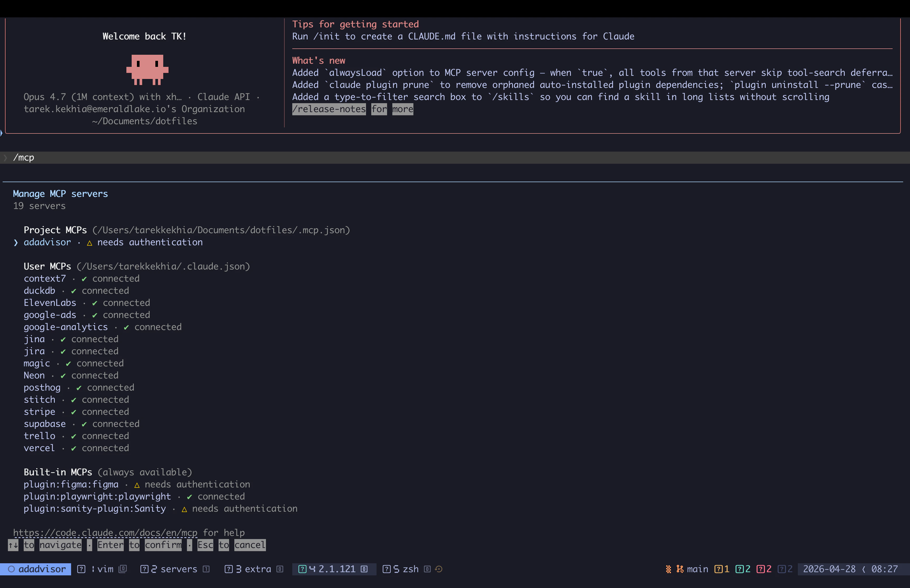Click the question box before vim window
Viewport: 910px width, 588px height.
pyautogui.click(x=81, y=569)
